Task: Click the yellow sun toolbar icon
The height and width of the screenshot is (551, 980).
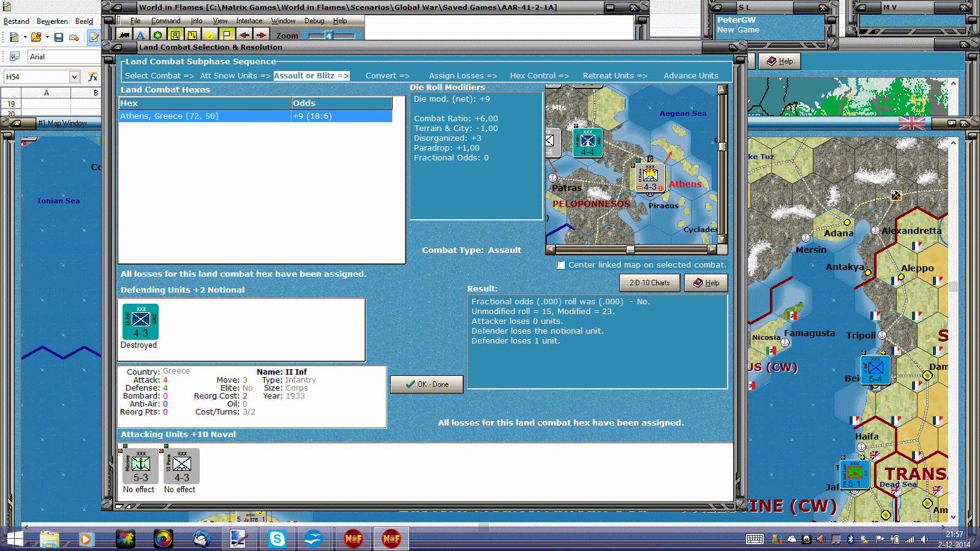Action: point(209,35)
